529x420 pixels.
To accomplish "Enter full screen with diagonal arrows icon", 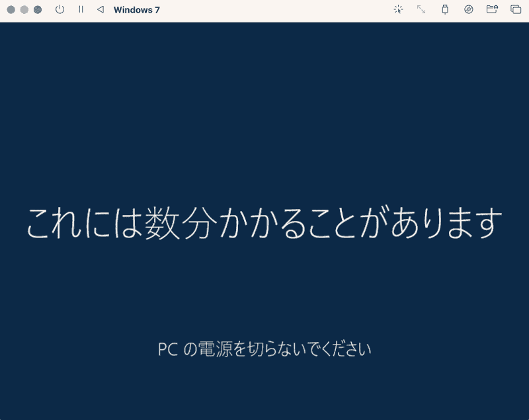I will pyautogui.click(x=421, y=9).
